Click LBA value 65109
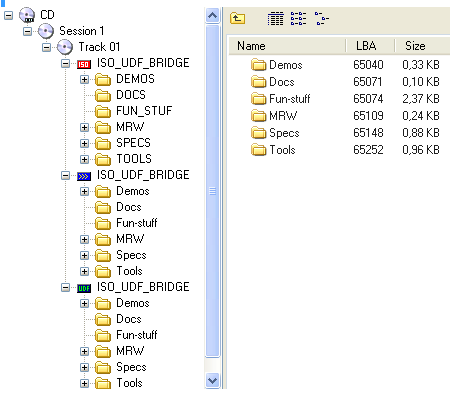The image size is (452, 396). [x=368, y=116]
